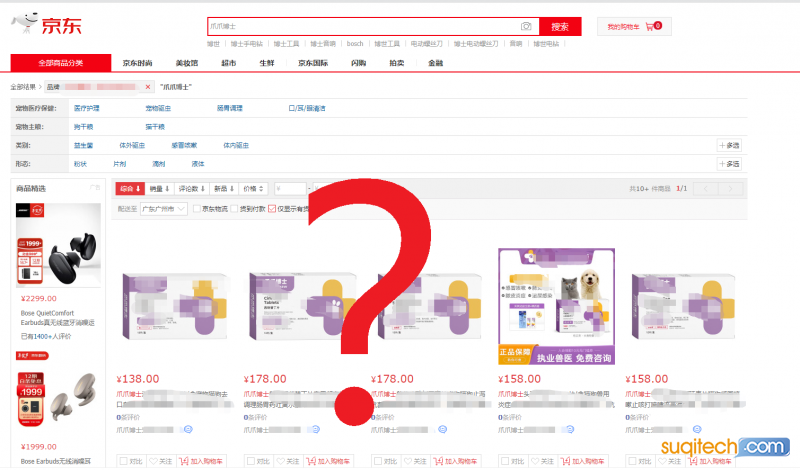The height and width of the screenshot is (470, 800).
Task: Click chat icon under the ¥138.00 product
Action: tap(186, 429)
